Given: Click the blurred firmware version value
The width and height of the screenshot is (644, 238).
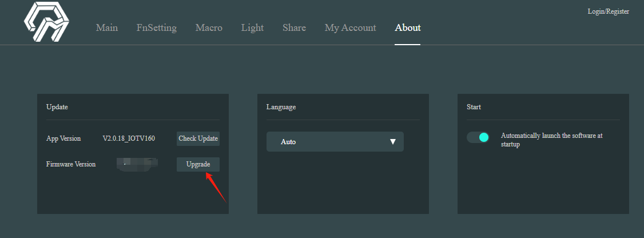Looking at the screenshot, I should tap(135, 165).
